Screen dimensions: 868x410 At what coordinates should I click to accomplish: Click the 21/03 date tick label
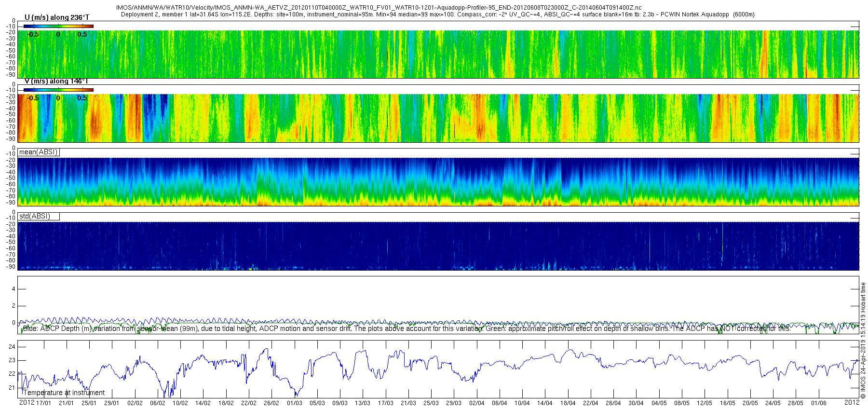click(408, 403)
